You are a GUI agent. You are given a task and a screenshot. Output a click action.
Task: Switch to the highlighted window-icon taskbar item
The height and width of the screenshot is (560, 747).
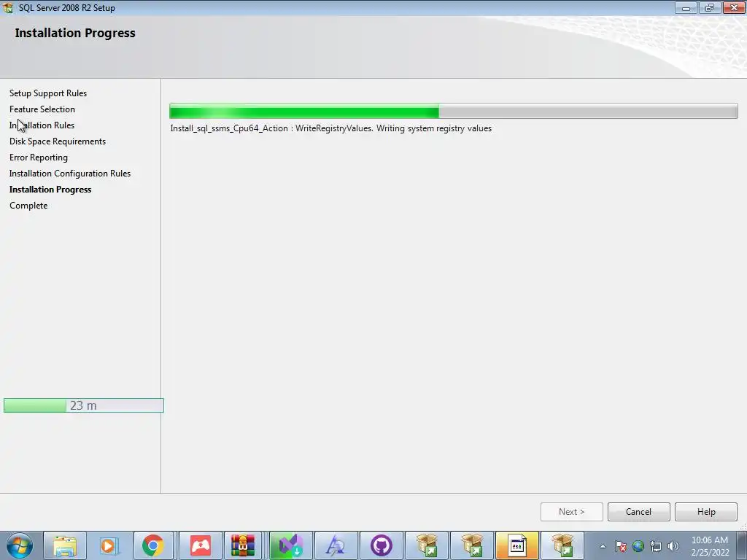517,545
